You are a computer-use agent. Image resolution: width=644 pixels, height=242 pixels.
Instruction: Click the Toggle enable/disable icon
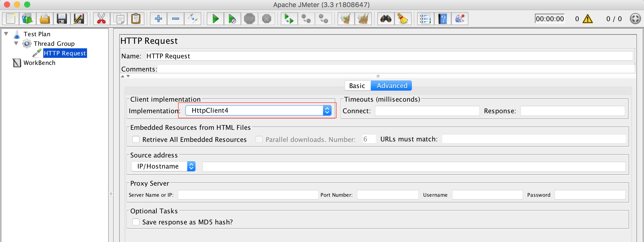click(x=192, y=19)
